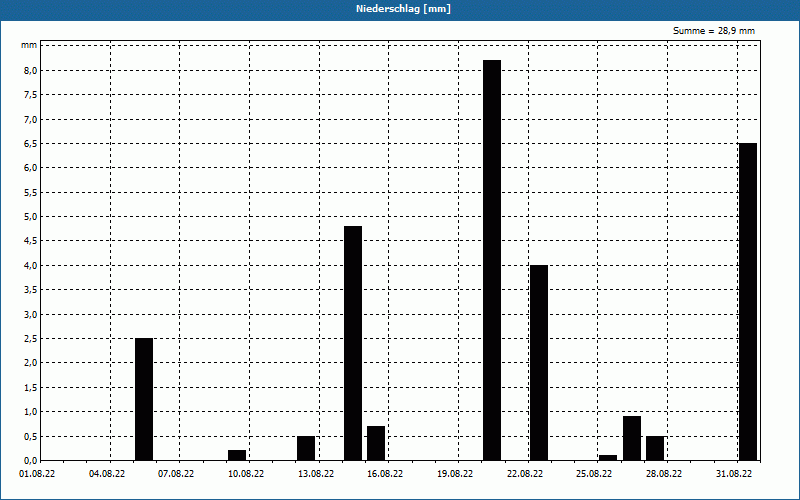This screenshot has height=500, width=800.
Task: Click the 07.08.22 date label
Action: [x=176, y=474]
